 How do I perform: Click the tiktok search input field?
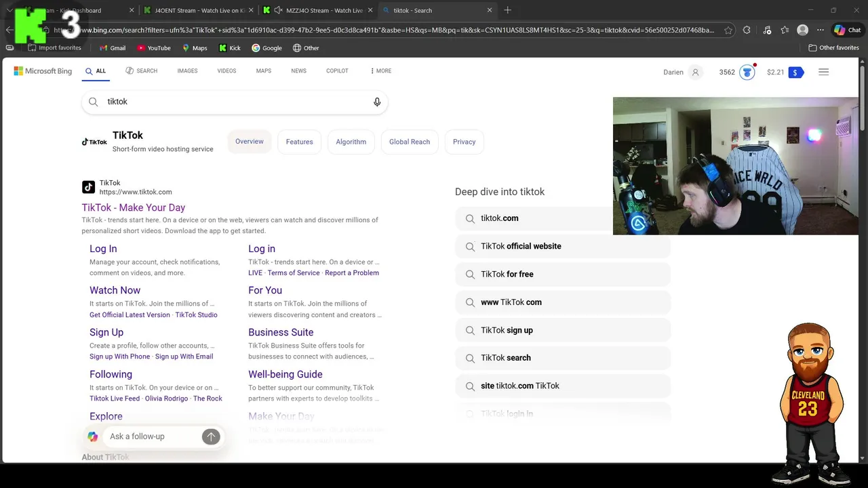235,102
